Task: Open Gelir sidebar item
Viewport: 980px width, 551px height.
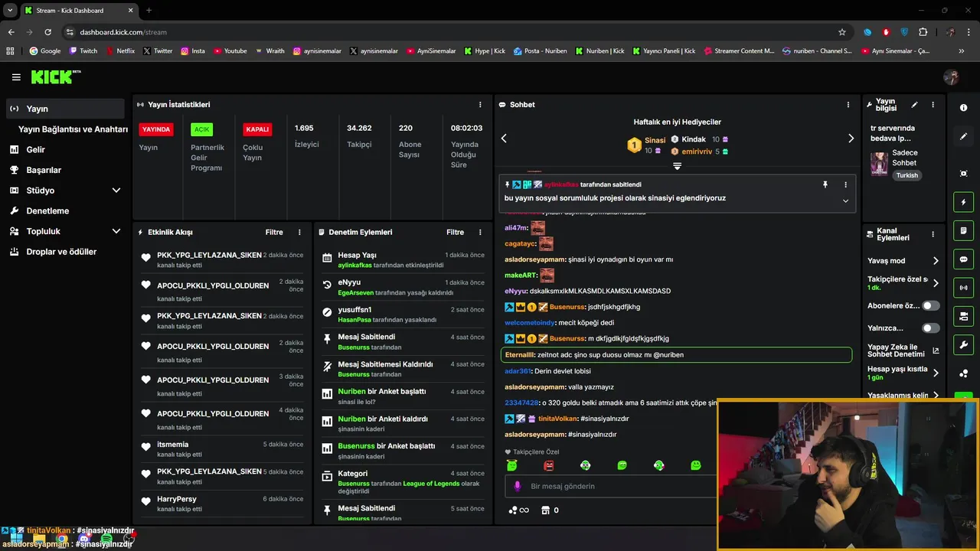Action: [65, 149]
